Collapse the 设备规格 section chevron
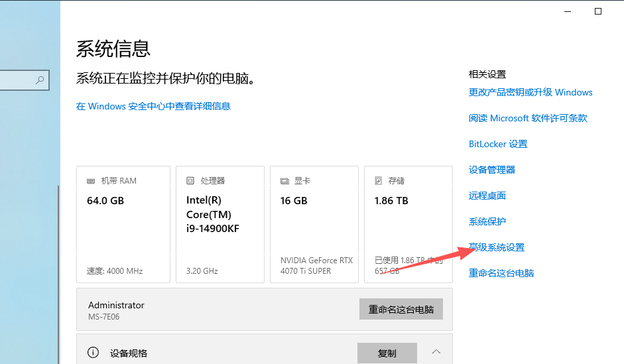This screenshot has width=624, height=364. click(436, 351)
